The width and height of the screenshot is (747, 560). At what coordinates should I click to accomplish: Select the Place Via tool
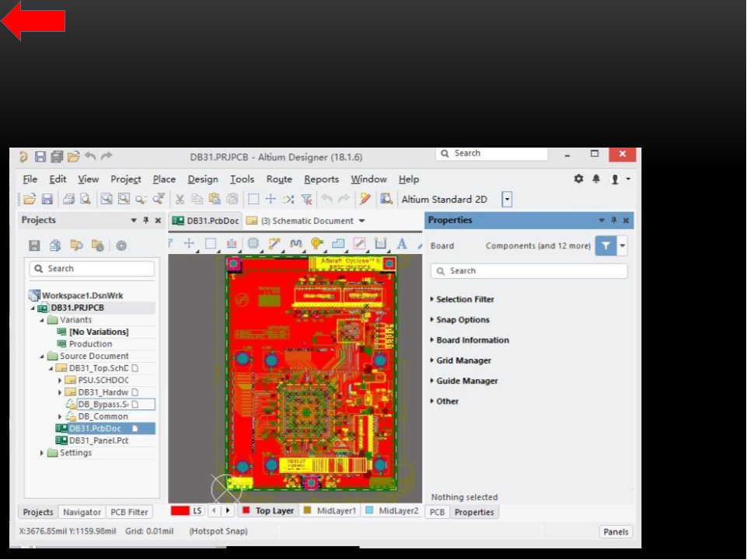pos(316,244)
